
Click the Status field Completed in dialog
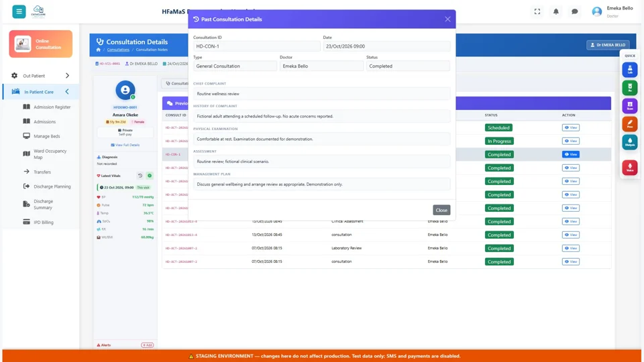[409, 66]
